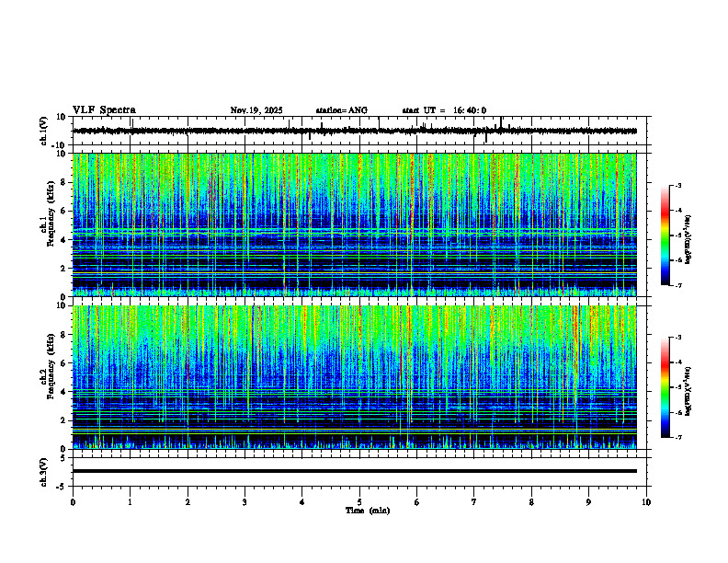The width and height of the screenshot is (728, 563).
Task: Click time-axis tick label "1"
Action: 130,502
